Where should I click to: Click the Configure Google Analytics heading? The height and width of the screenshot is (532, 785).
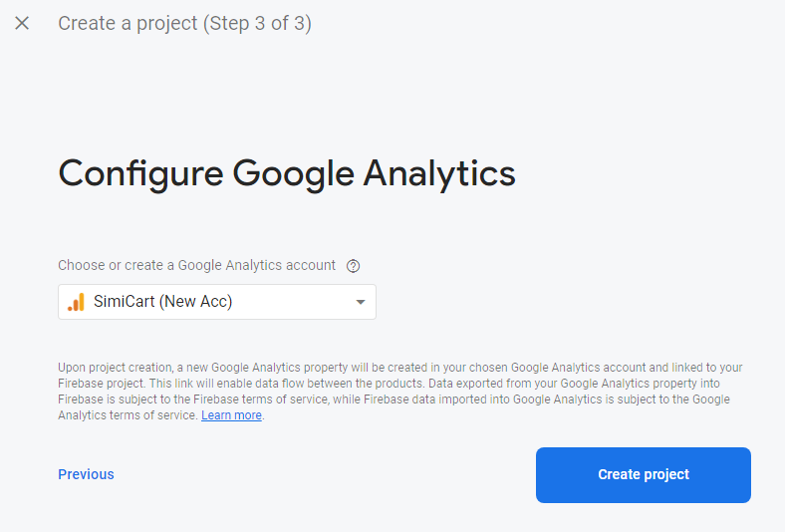click(287, 173)
